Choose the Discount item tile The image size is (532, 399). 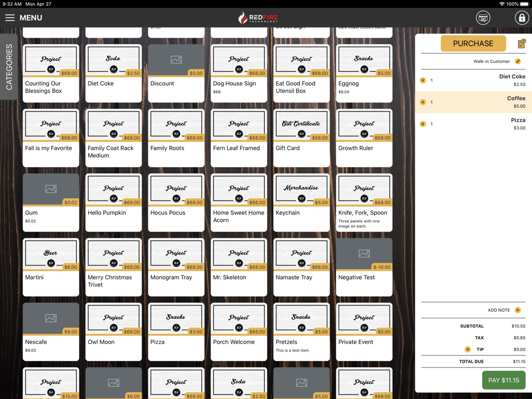[x=176, y=73]
